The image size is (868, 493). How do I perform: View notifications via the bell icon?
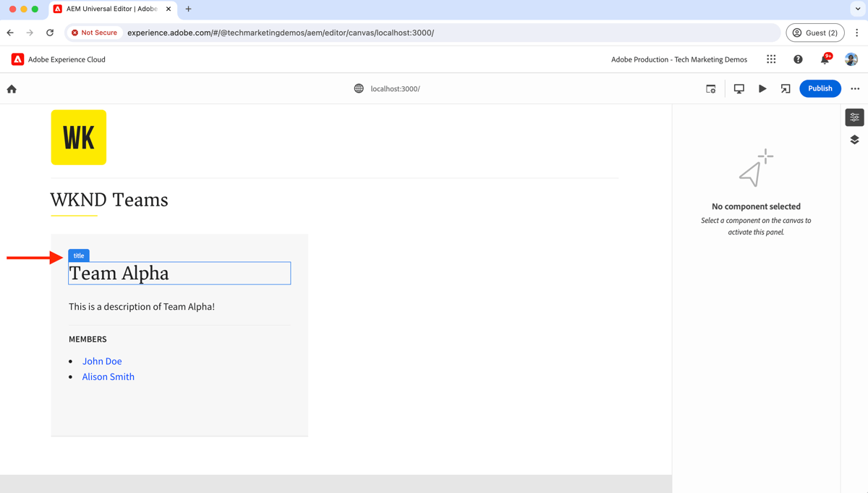[824, 59]
